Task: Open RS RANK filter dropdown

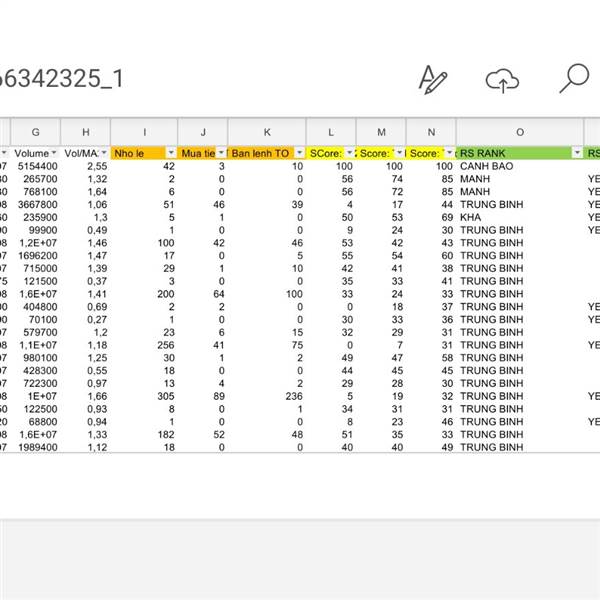Action: 577,153
